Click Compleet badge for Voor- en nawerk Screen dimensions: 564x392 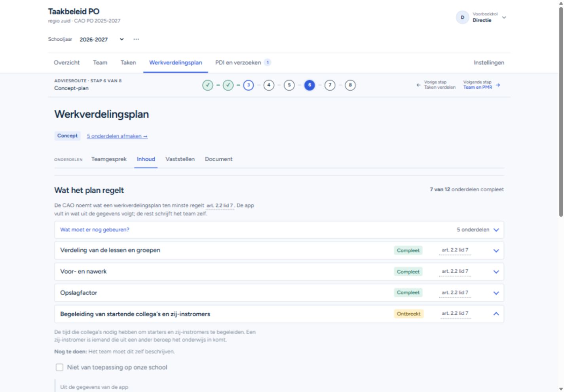click(x=408, y=272)
